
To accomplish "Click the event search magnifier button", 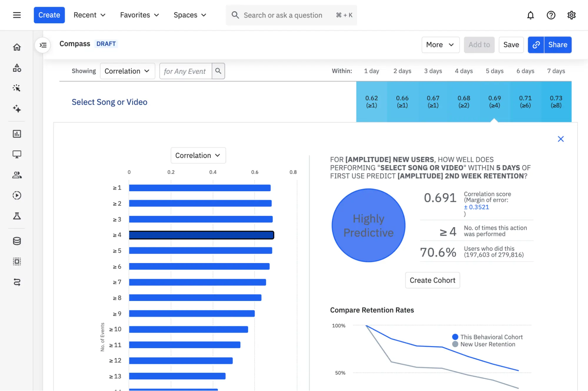I will 218,71.
